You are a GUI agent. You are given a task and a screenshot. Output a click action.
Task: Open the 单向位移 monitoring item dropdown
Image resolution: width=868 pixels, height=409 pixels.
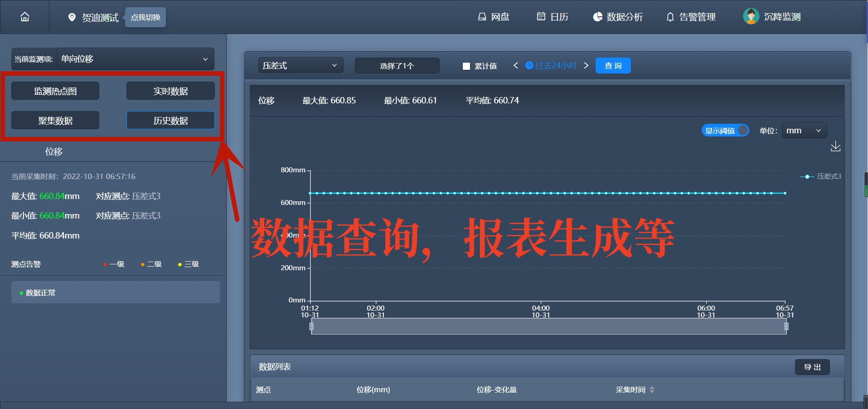pyautogui.click(x=135, y=59)
